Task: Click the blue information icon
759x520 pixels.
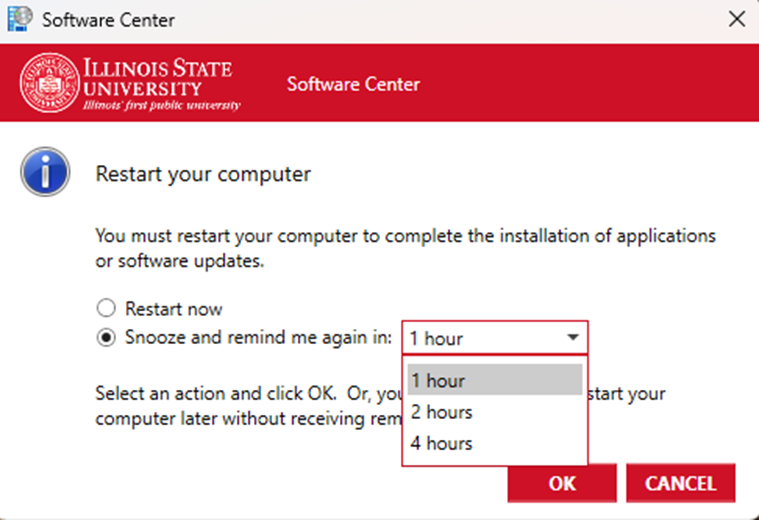Action: (x=45, y=173)
